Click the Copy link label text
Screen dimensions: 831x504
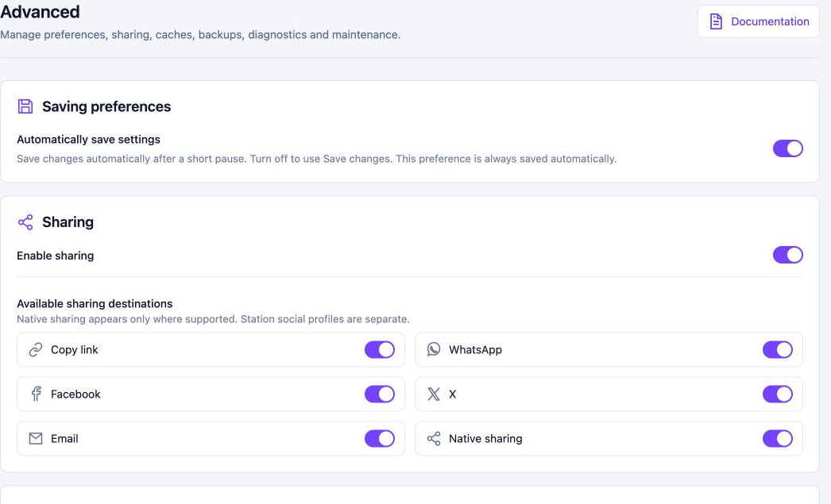[74, 349]
